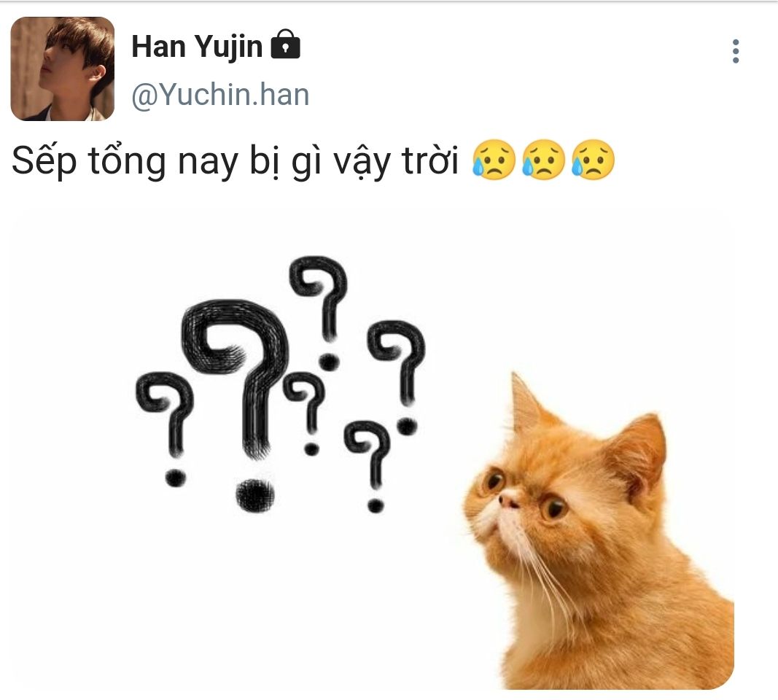Screen dimensions: 778x700
Task: Open the @Yuchin.han handle link
Action: [220, 94]
